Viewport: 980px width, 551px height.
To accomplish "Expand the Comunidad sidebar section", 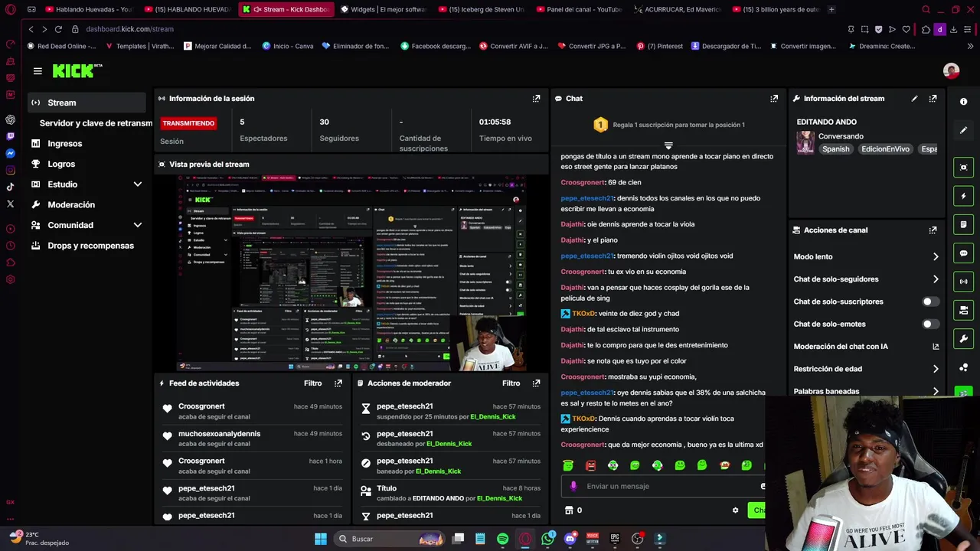I will (138, 225).
